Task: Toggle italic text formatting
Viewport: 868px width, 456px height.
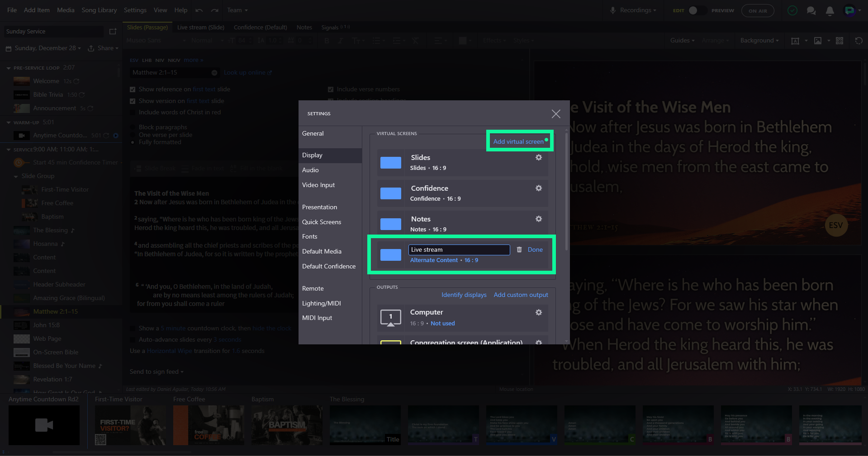Action: (x=341, y=41)
